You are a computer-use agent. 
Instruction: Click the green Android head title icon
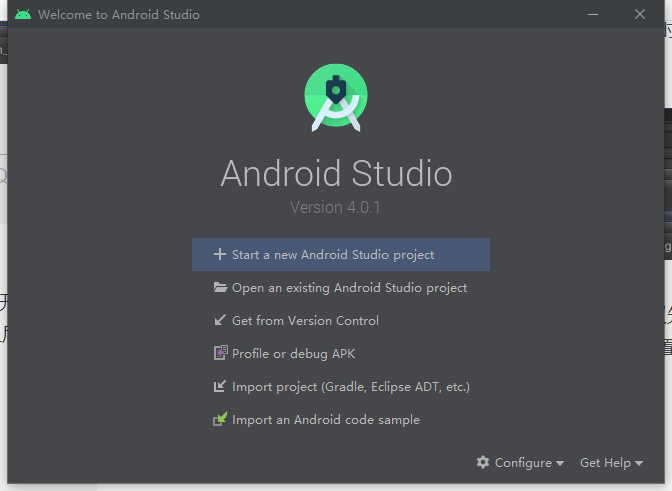point(23,15)
